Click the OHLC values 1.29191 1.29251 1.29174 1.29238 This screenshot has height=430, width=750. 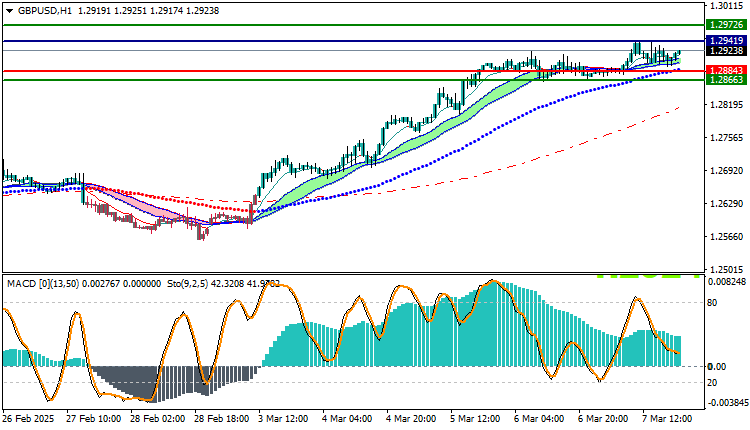[x=148, y=11]
